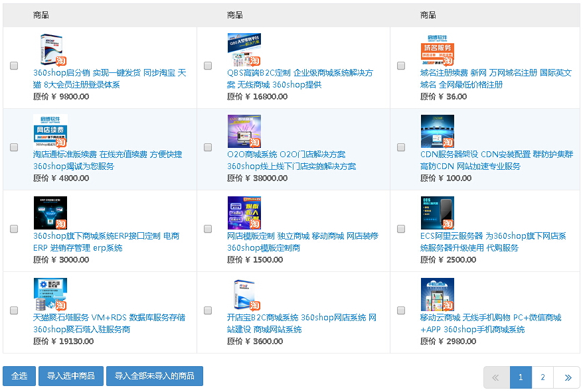Click the O2O商城系统 product thumbnail
Image resolution: width=583 pixels, height=392 pixels.
[x=244, y=131]
